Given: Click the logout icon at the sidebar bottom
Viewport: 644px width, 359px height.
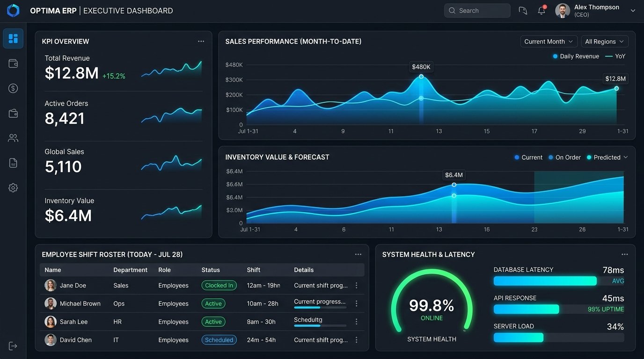Looking at the screenshot, I should pyautogui.click(x=13, y=346).
